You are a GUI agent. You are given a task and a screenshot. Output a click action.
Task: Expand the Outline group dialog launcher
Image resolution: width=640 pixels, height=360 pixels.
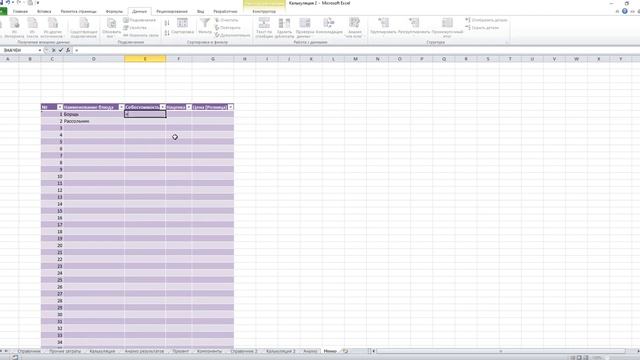pyautogui.click(x=507, y=42)
